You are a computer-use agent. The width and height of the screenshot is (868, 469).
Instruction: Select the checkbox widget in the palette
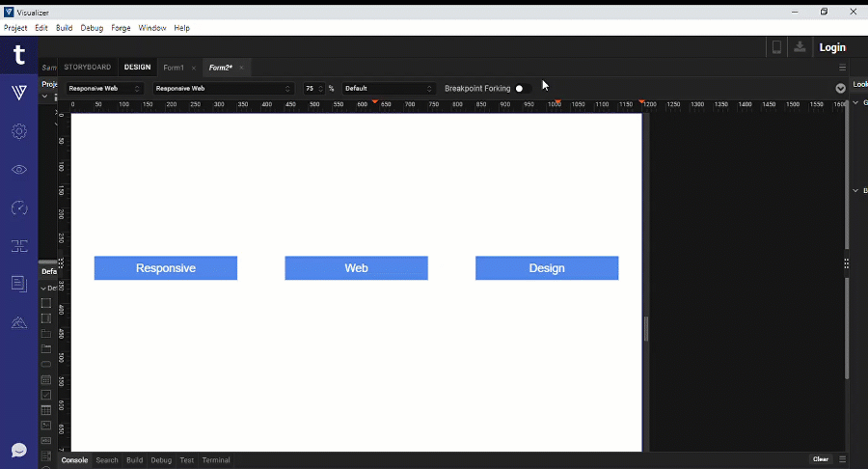[x=45, y=395]
